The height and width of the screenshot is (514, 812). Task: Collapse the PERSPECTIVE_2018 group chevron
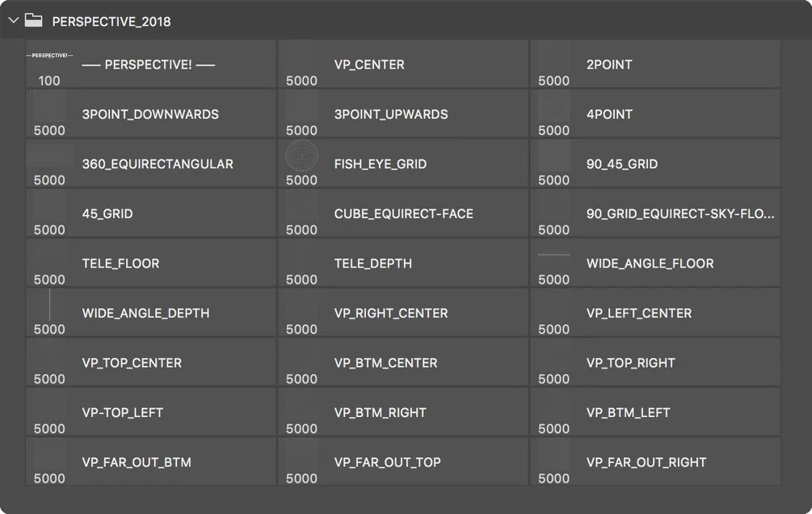(x=14, y=21)
